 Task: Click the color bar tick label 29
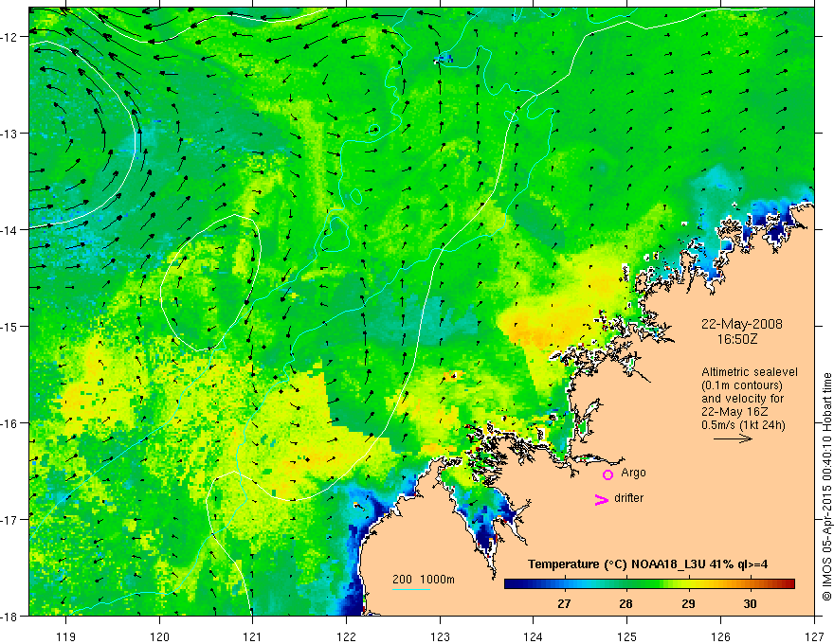688,603
